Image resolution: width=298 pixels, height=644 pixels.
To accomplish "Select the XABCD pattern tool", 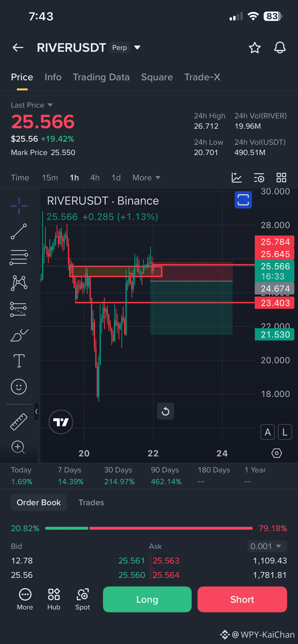I will coord(19,283).
